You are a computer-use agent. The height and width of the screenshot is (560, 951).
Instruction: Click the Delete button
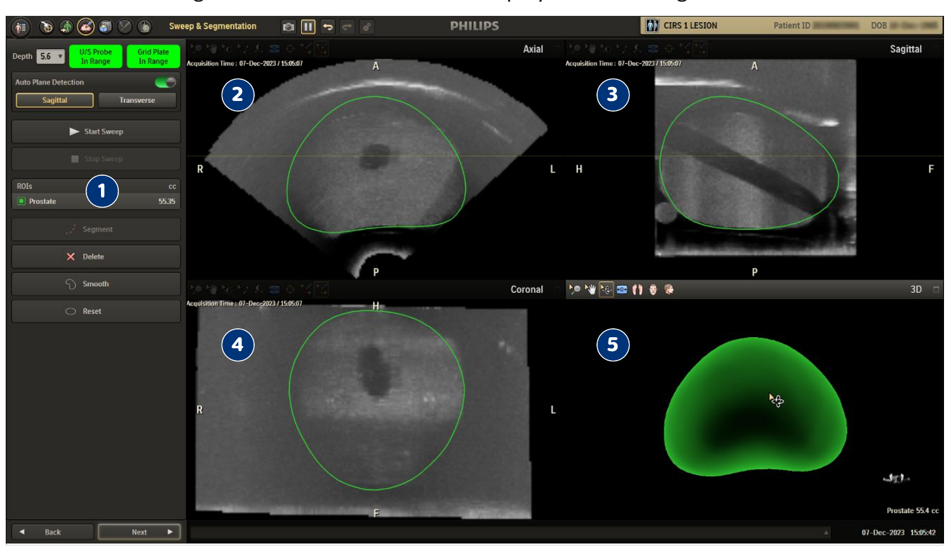[96, 257]
